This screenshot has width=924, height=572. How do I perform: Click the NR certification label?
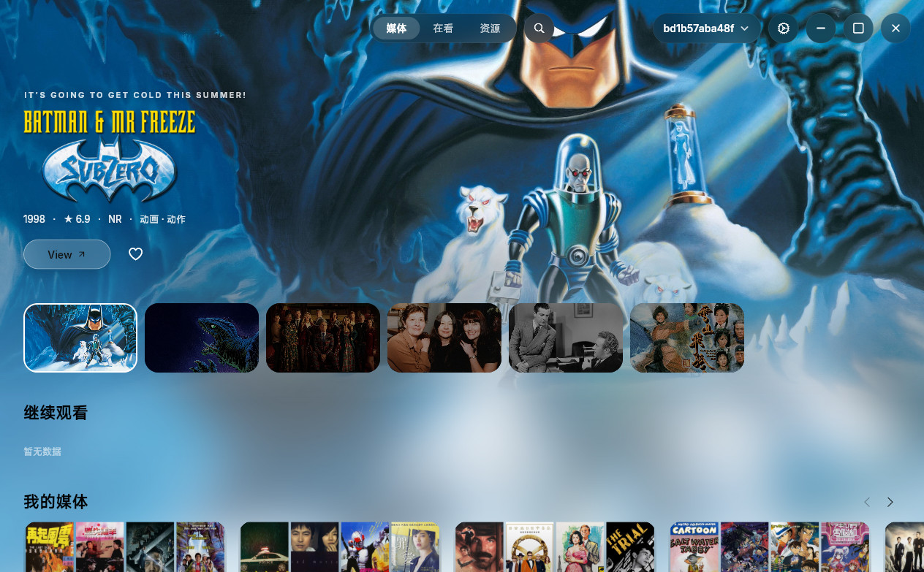(x=115, y=219)
